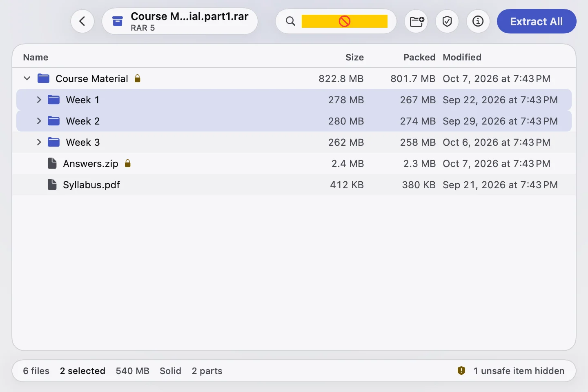Click the magnifying glass search icon
The image size is (588, 392).
tap(290, 21)
